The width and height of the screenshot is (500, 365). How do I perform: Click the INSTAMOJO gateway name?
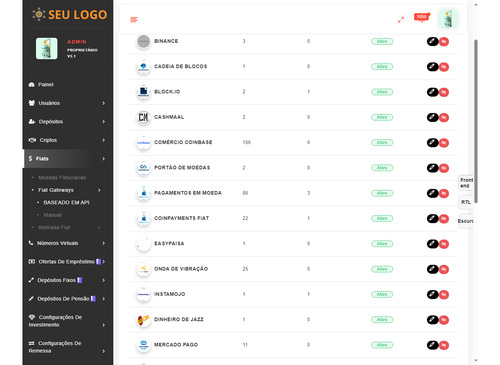[x=169, y=294]
